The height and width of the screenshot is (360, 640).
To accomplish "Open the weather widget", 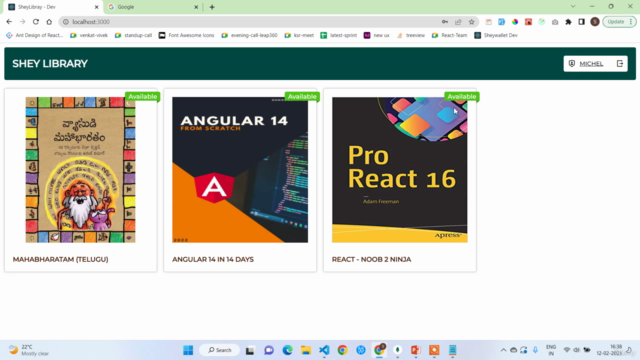I will (29, 350).
